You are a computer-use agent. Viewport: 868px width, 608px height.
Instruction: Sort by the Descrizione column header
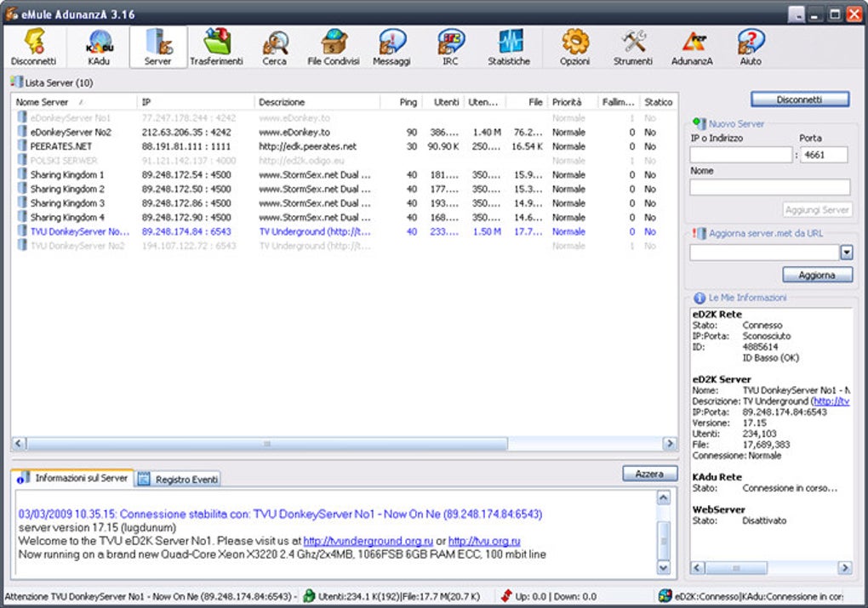click(x=317, y=102)
